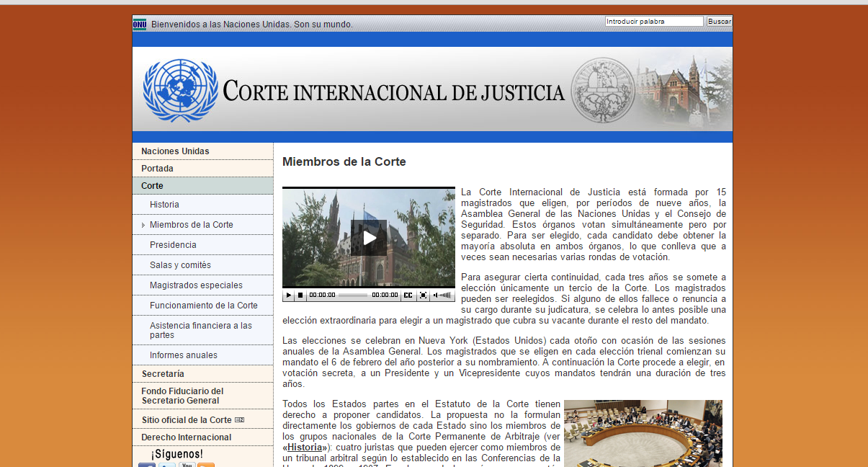Adjust the video volume control

click(442, 295)
